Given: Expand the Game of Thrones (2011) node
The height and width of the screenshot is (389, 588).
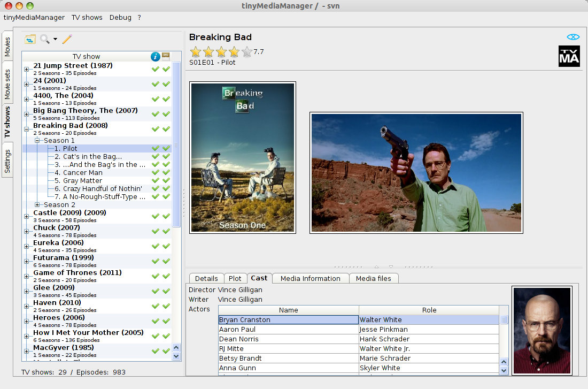Looking at the screenshot, I should click(27, 276).
